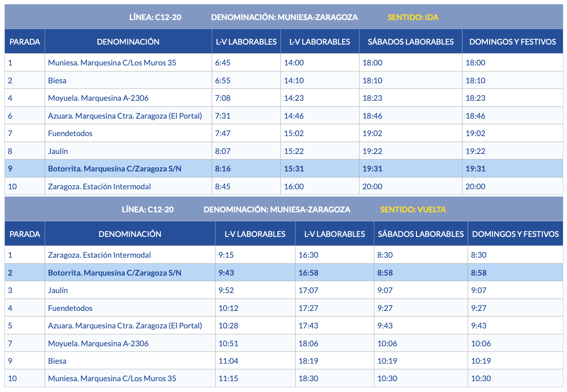Click the 11:04 time in the Biesa row

pyautogui.click(x=228, y=361)
